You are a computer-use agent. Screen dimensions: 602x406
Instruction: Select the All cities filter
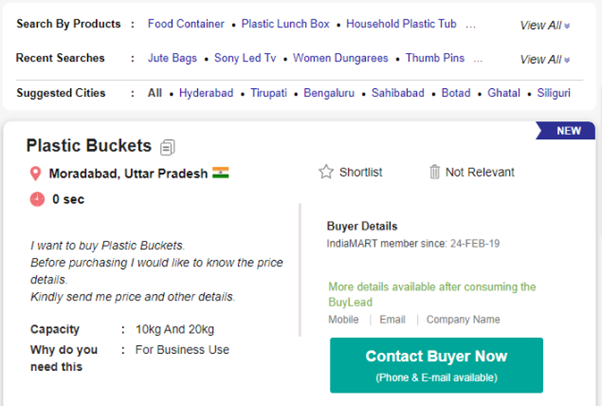click(x=154, y=93)
